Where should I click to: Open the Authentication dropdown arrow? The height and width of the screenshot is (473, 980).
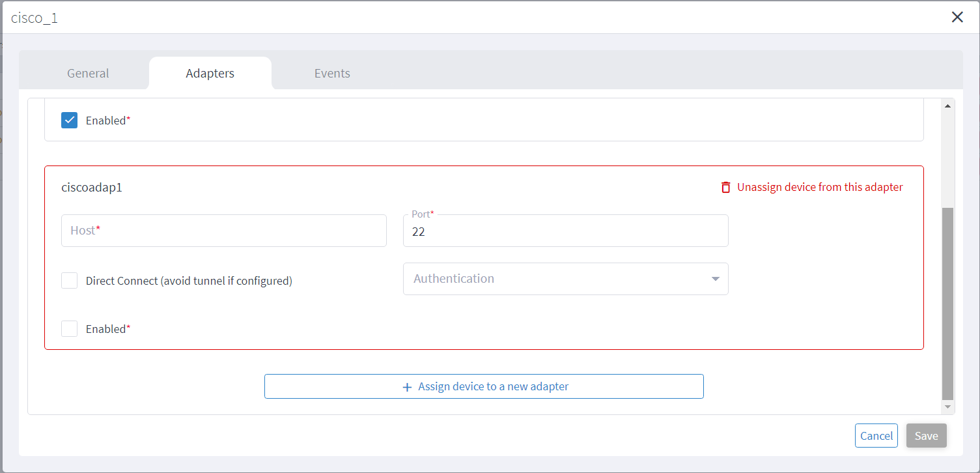716,278
